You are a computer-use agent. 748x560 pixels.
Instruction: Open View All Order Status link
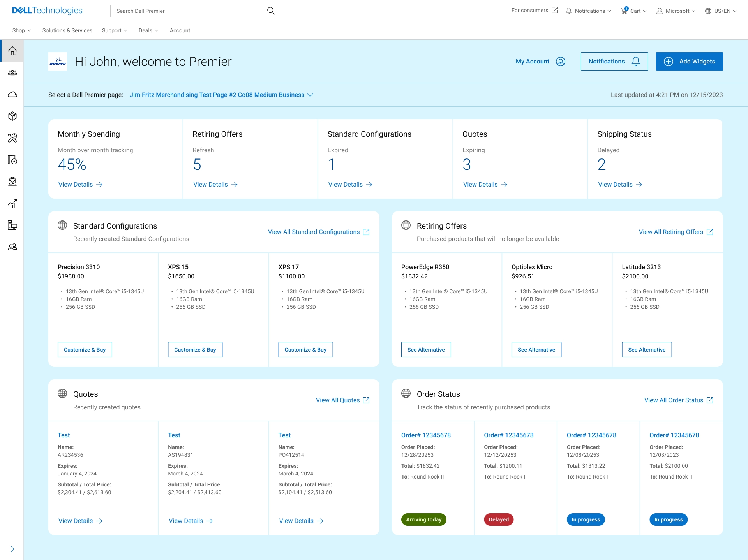point(679,400)
